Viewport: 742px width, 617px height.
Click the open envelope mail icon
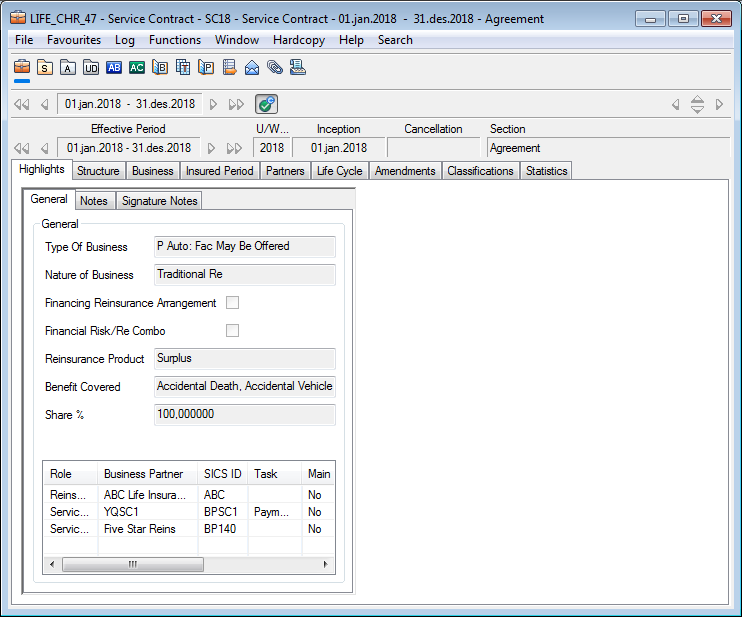click(252, 67)
